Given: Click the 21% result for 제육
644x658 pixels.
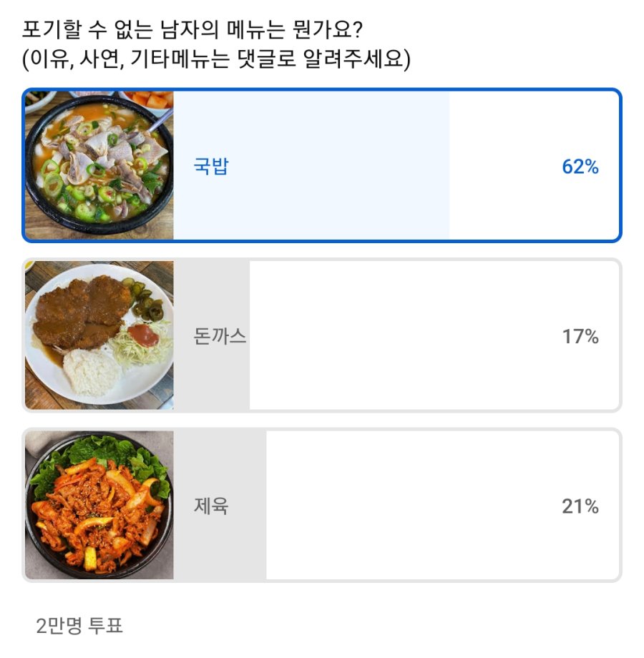Looking at the screenshot, I should tap(580, 506).
